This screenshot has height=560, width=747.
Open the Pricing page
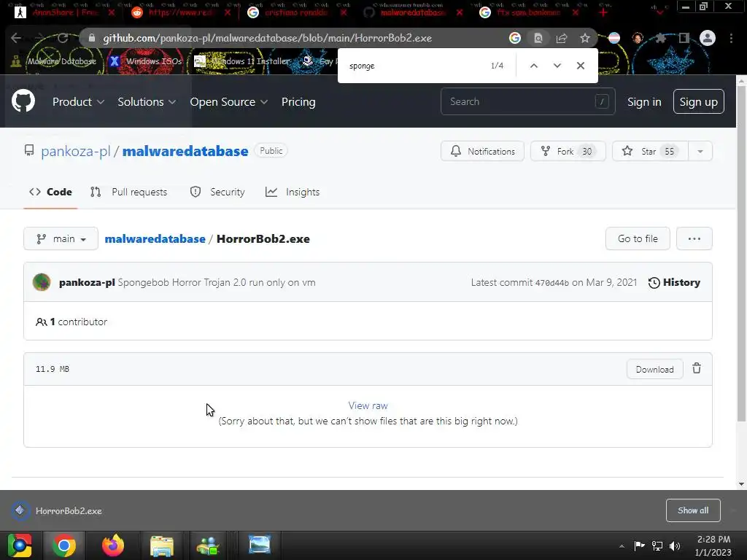(298, 102)
